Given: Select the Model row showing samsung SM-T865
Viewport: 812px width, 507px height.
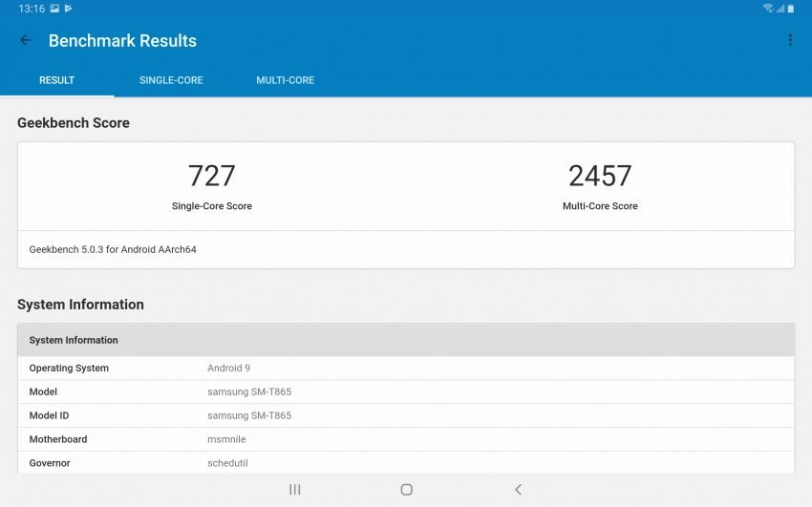Looking at the screenshot, I should tap(405, 391).
